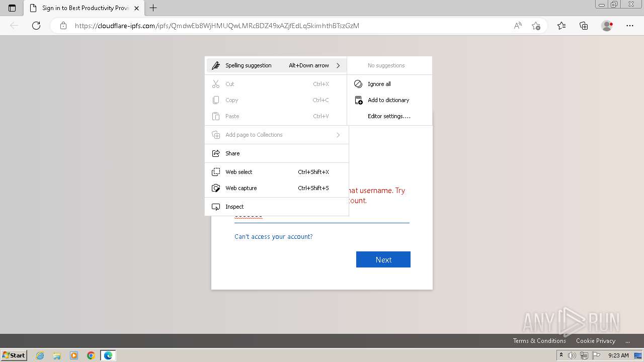The height and width of the screenshot is (362, 644).
Task: Choose Web capture menu entry
Action: click(x=276, y=188)
